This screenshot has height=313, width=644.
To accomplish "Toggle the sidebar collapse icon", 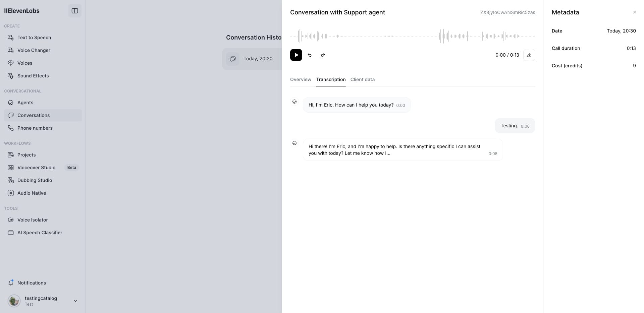I will tap(75, 11).
